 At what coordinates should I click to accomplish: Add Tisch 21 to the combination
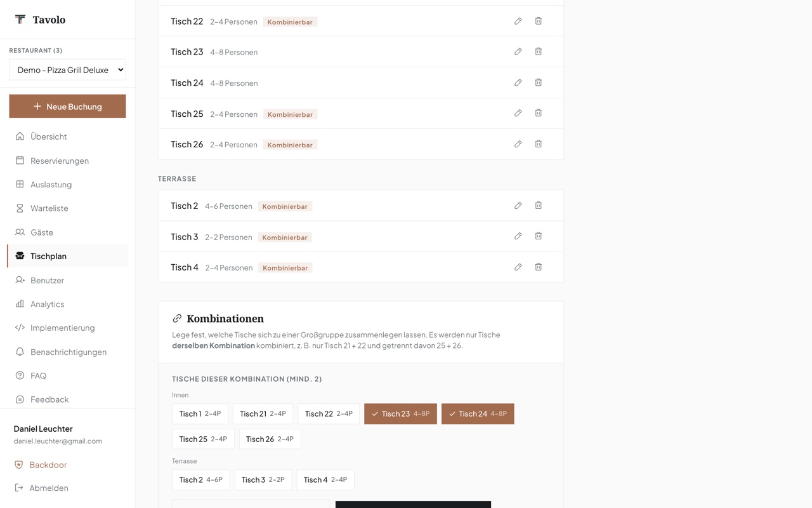coord(263,414)
